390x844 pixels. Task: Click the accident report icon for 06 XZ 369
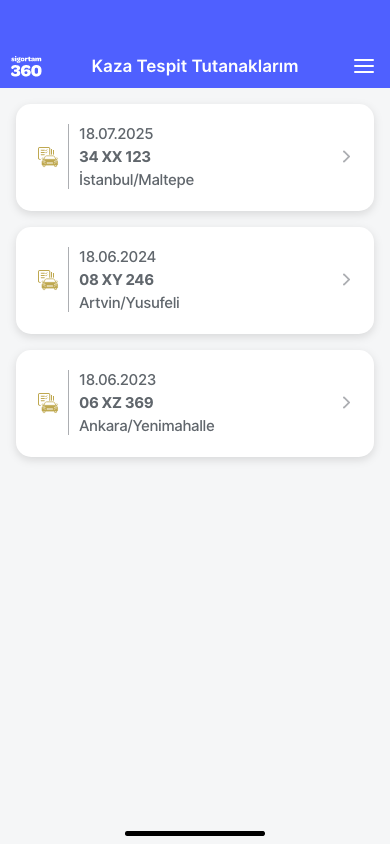point(48,403)
